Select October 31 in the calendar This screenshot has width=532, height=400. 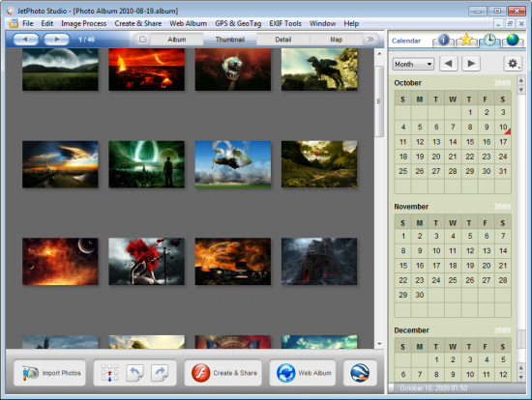pyautogui.click(x=503, y=171)
